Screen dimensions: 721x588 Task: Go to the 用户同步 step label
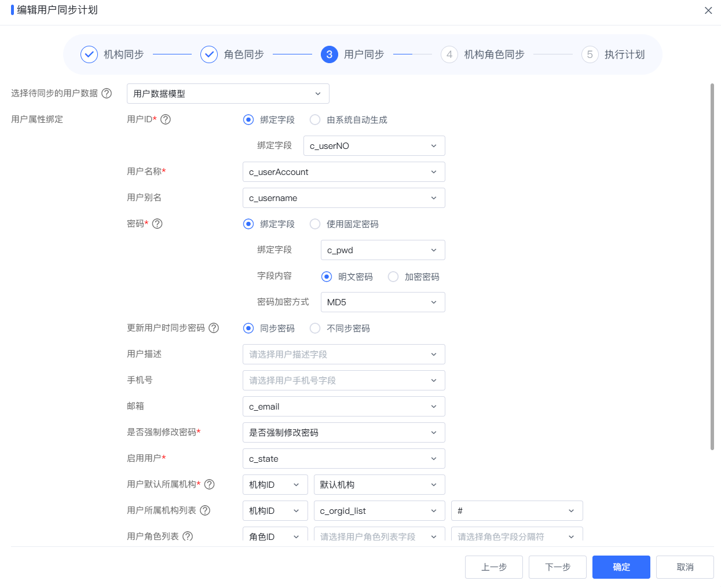[364, 54]
